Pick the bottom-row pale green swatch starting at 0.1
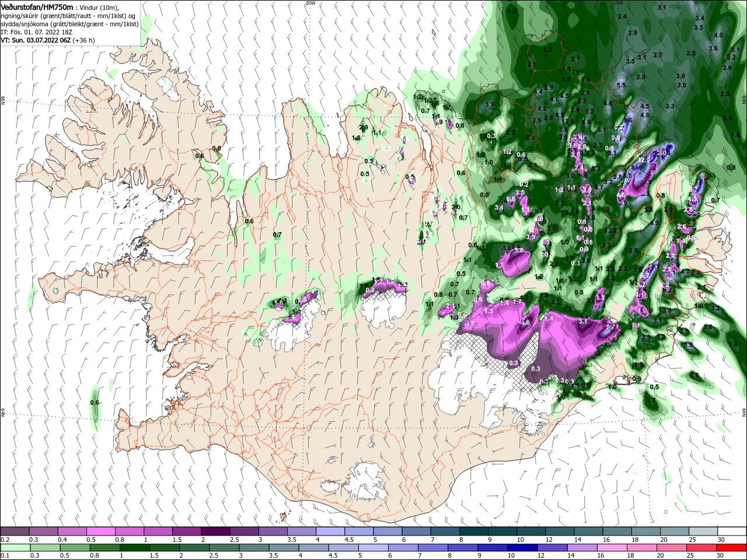 [15, 548]
